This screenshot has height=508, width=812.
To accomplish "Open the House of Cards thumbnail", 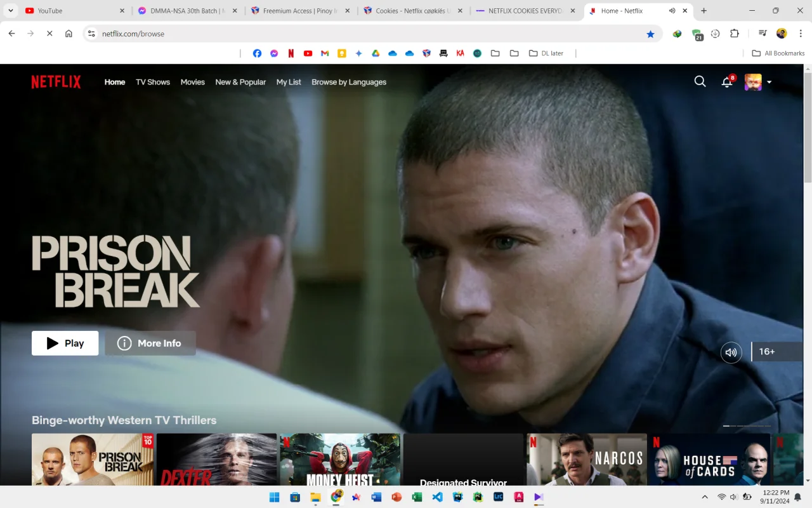I will (x=710, y=460).
